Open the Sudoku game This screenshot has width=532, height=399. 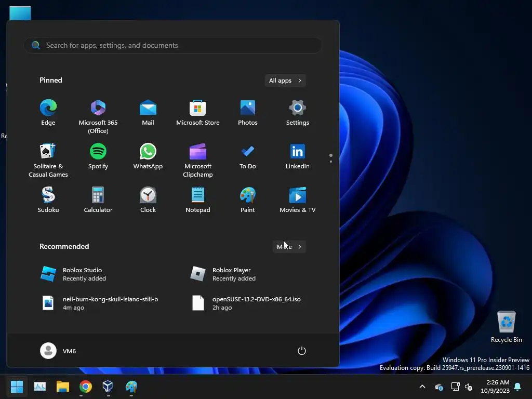click(48, 200)
